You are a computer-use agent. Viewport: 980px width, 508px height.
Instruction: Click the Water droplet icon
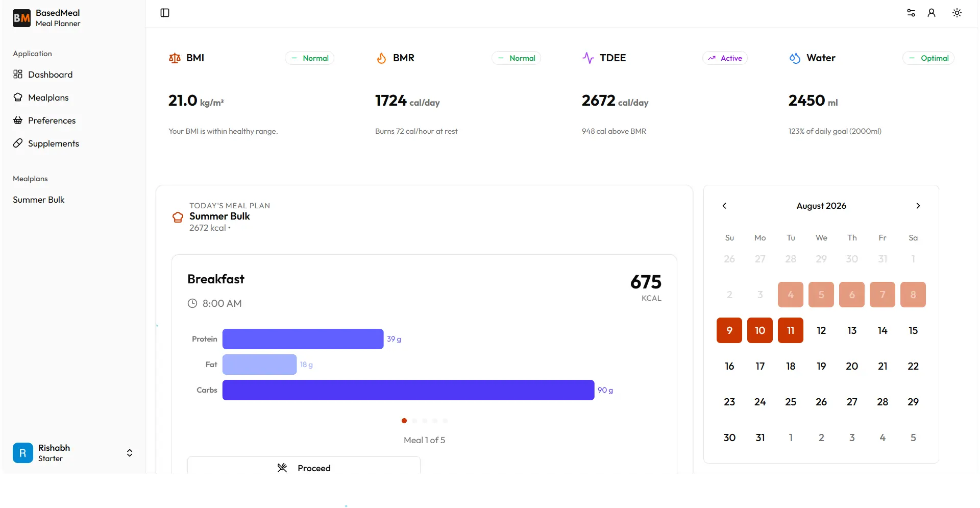[795, 58]
